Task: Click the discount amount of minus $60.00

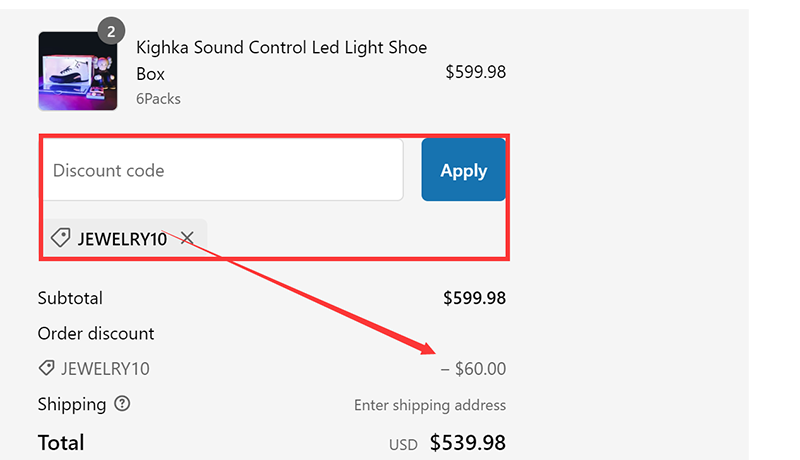Action: [473, 369]
